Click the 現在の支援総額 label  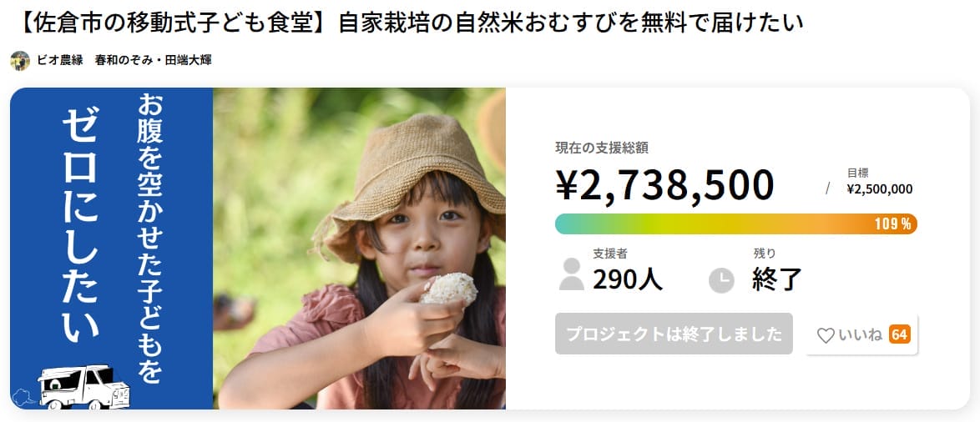[x=602, y=148]
